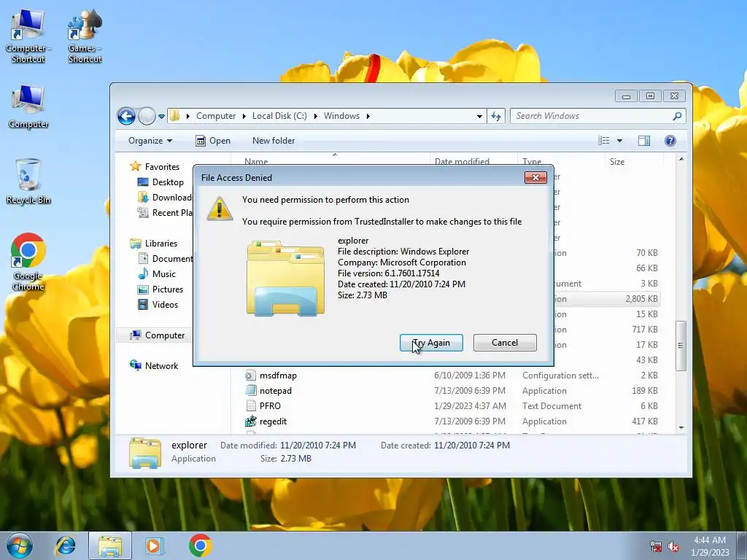The image size is (747, 560).
Task: Select Computer in the navigation pane
Action: (158, 335)
